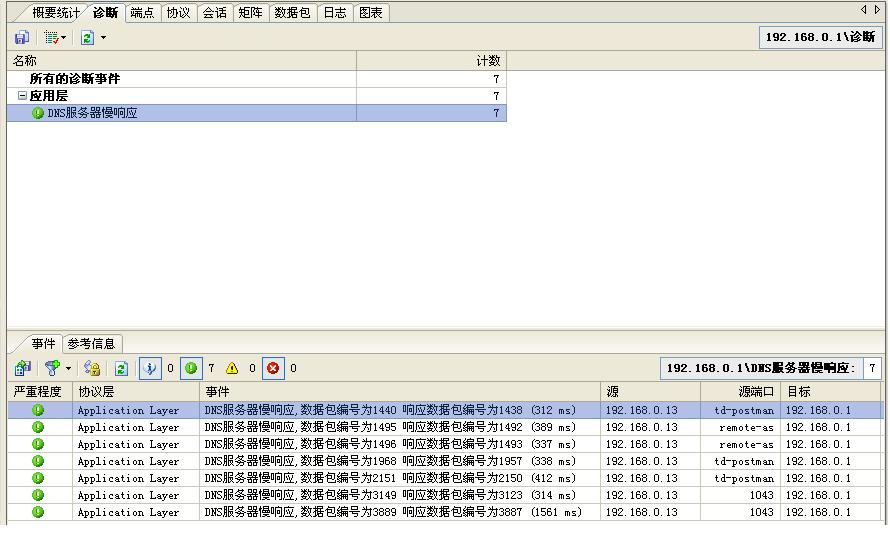Toggle the red error severity filter
The image size is (890, 538).
click(273, 368)
